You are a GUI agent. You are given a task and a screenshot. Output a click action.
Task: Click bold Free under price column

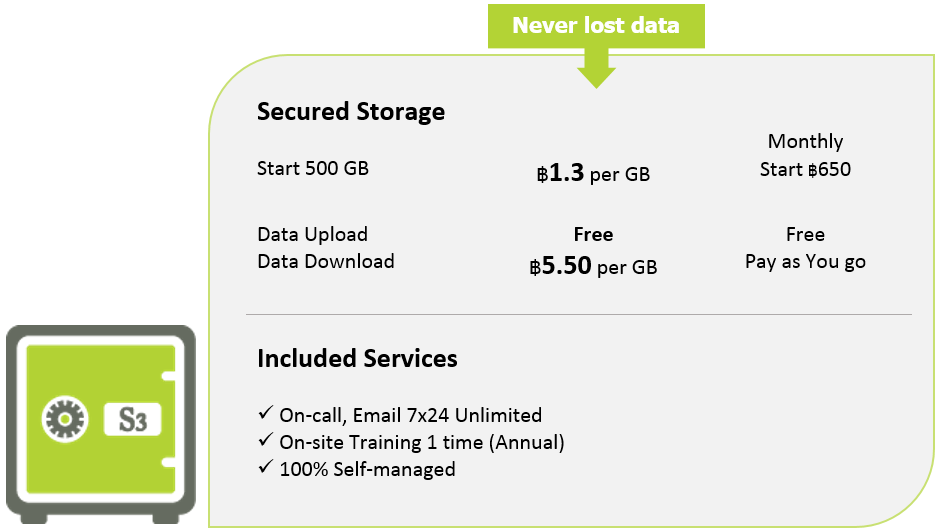point(593,235)
